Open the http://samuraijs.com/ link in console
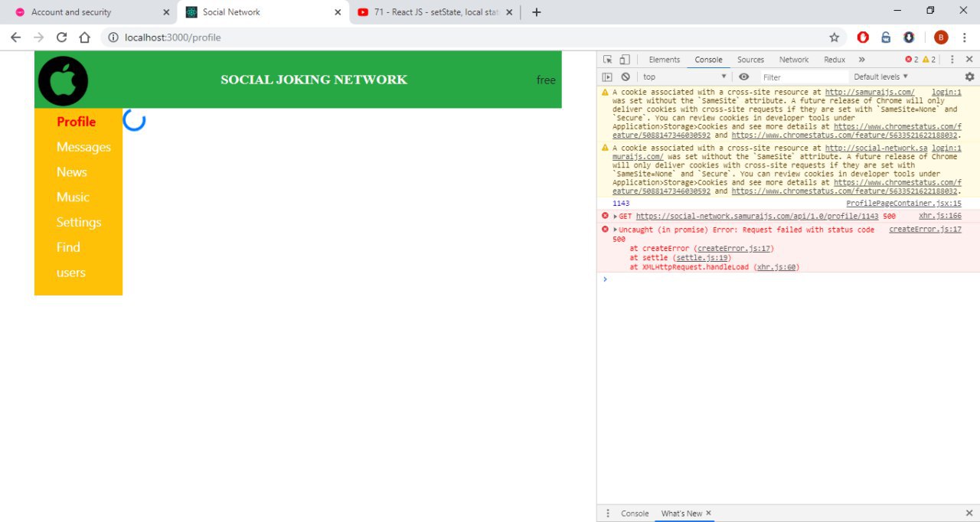Screen dimensions: 980x522 (x=870, y=93)
